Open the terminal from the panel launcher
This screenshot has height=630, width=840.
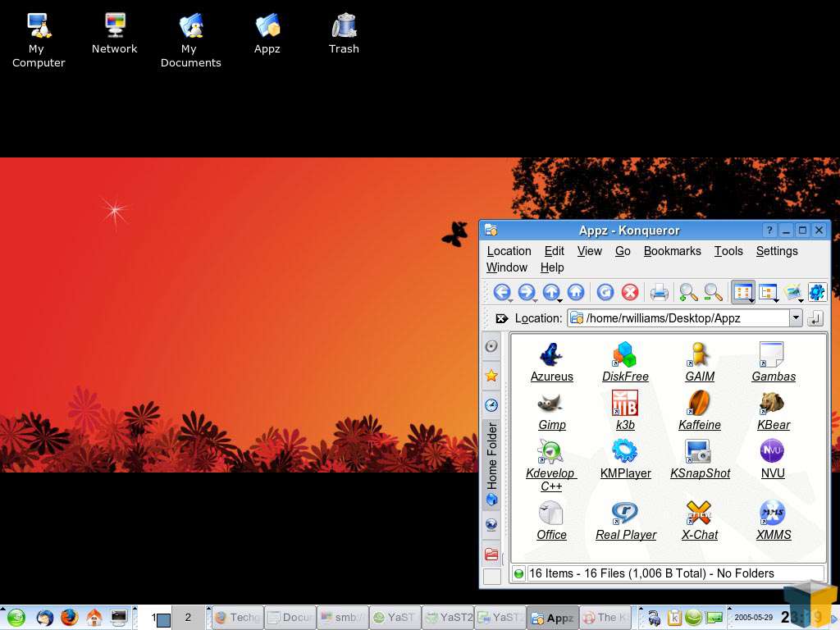pyautogui.click(x=118, y=618)
